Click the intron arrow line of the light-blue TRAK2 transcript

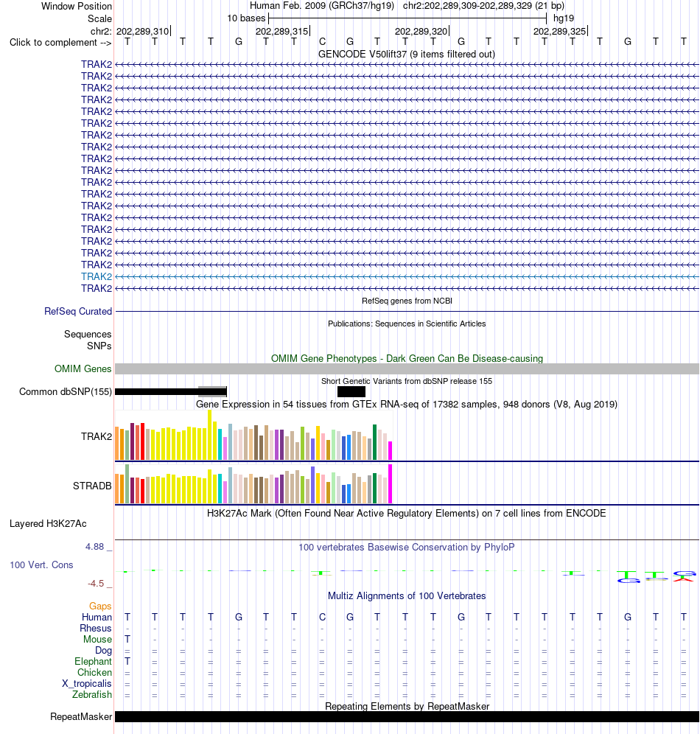click(407, 276)
